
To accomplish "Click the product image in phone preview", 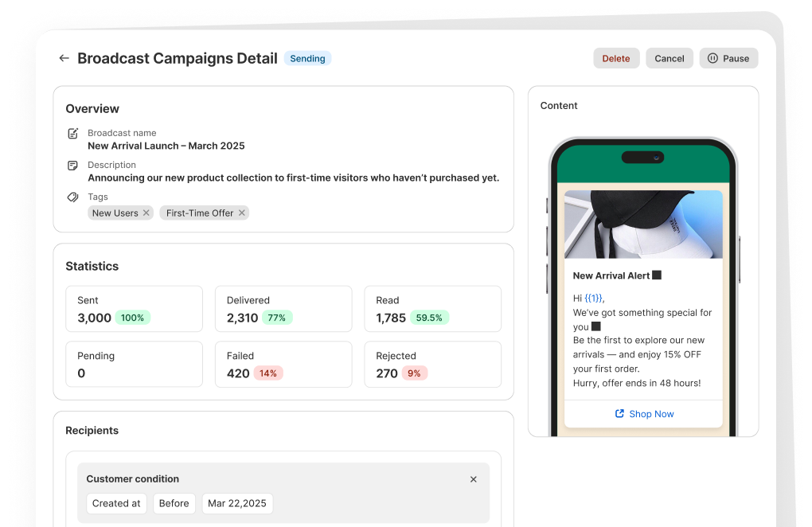I will coord(643,224).
